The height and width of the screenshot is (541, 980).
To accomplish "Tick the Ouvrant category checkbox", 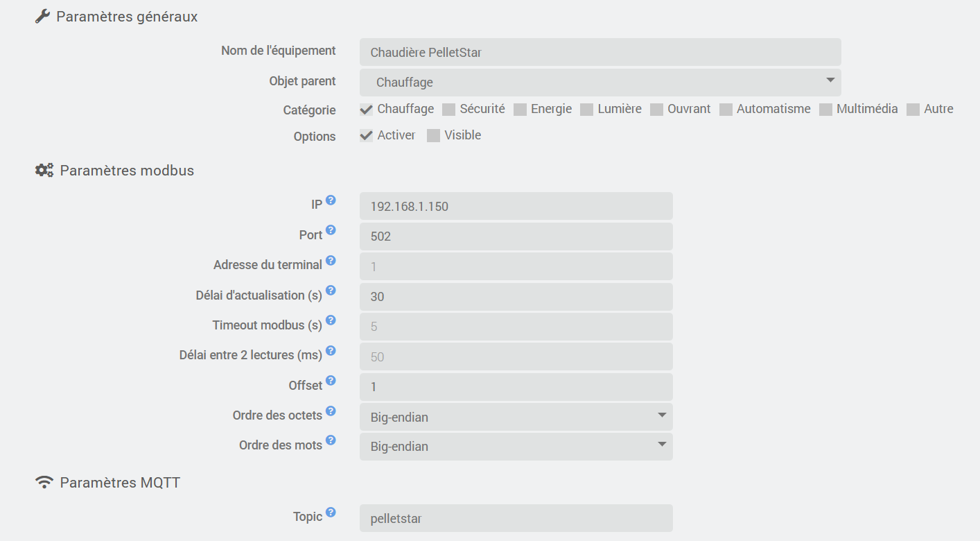I will coord(656,110).
